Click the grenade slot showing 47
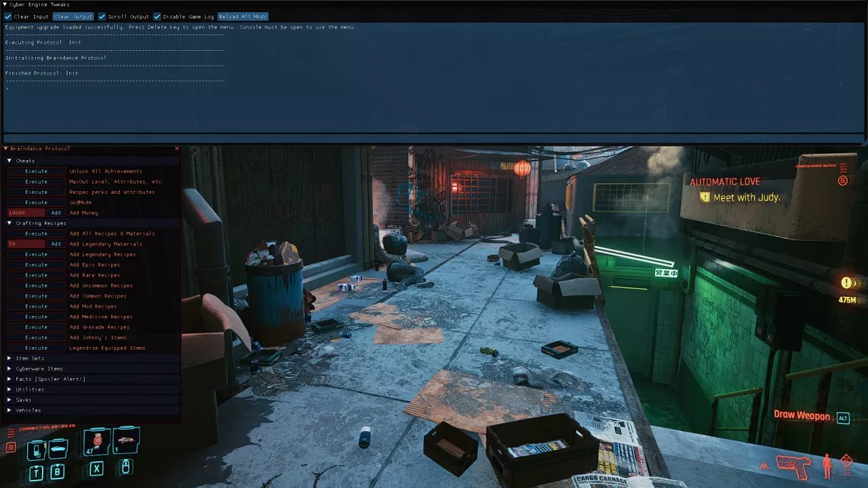Screen dimensions: 868x488 pyautogui.click(x=97, y=442)
